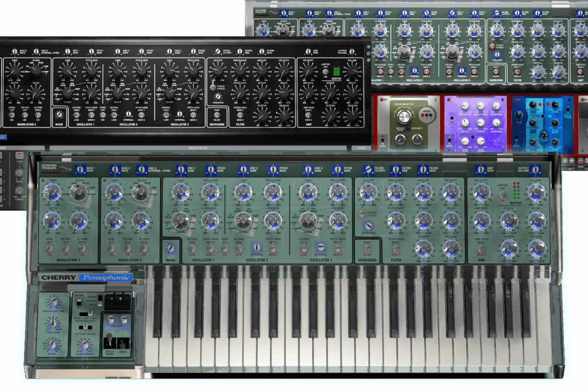Adjust Oscillator 1 Gain knob on front green synth
The width and height of the screenshot is (588, 392).
point(181,194)
